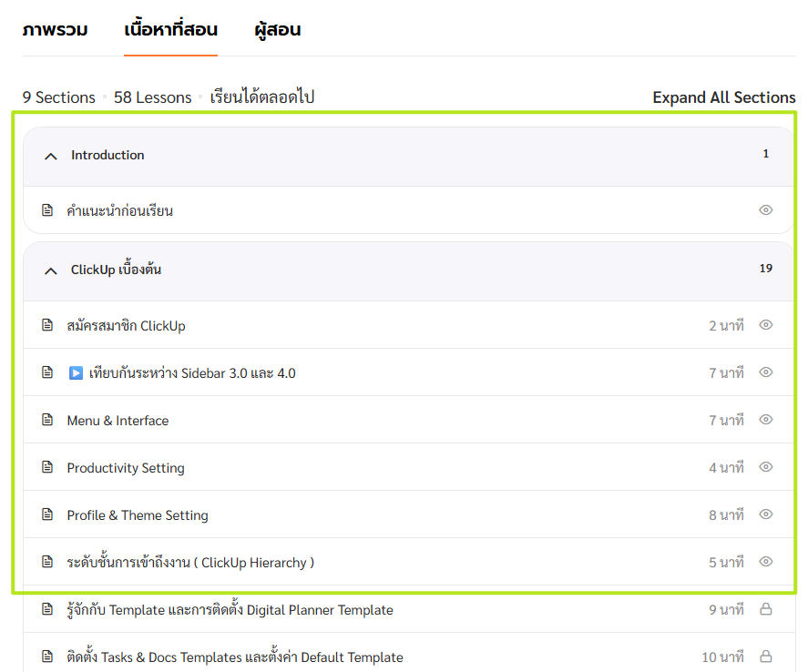Click document icon beside Menu & Interface
Image resolution: width=808 pixels, height=672 pixels.
coord(47,420)
